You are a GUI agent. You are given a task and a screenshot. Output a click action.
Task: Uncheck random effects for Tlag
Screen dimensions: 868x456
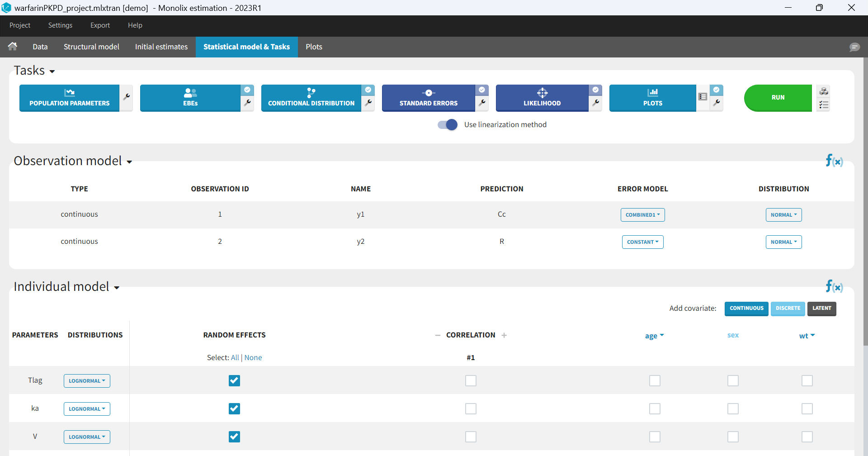coord(234,380)
